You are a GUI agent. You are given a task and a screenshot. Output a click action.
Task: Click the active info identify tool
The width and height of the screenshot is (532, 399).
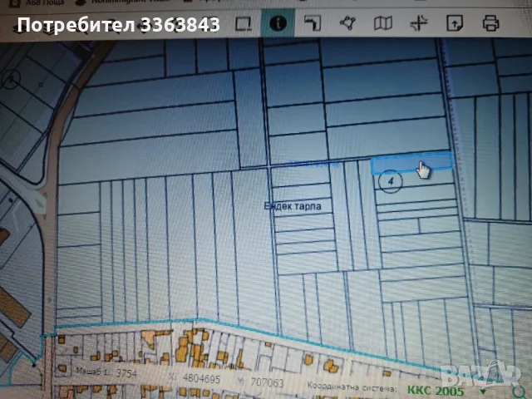278,23
